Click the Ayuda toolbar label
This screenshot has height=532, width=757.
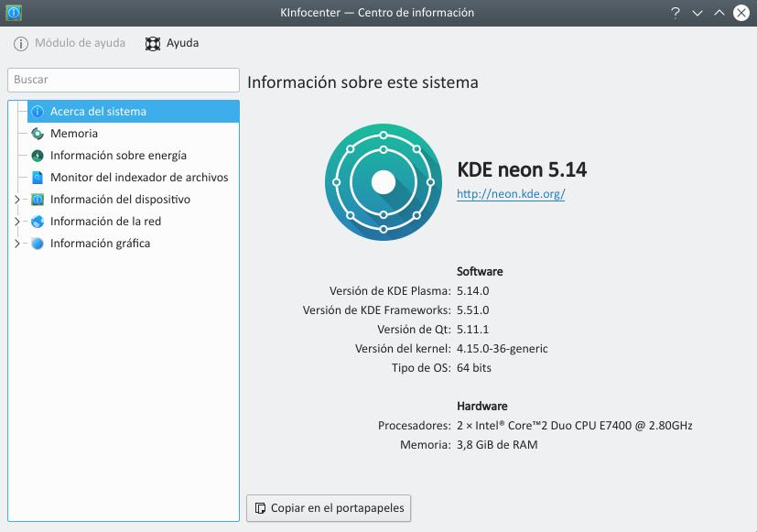182,43
